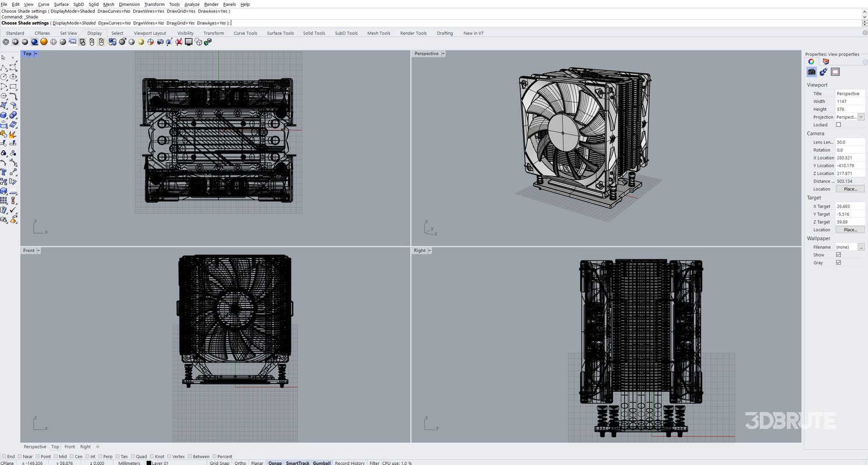Select the Box creation tool

click(x=4, y=114)
